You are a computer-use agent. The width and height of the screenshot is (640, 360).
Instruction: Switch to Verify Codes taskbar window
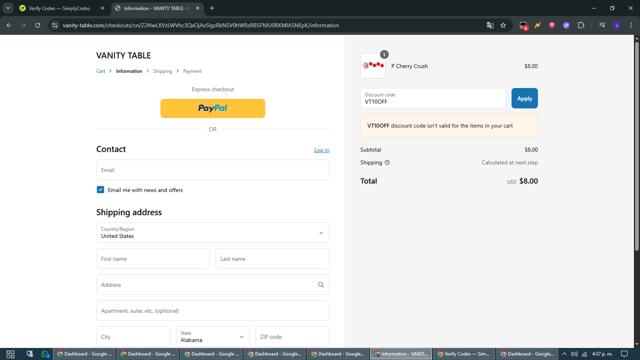coord(464,354)
